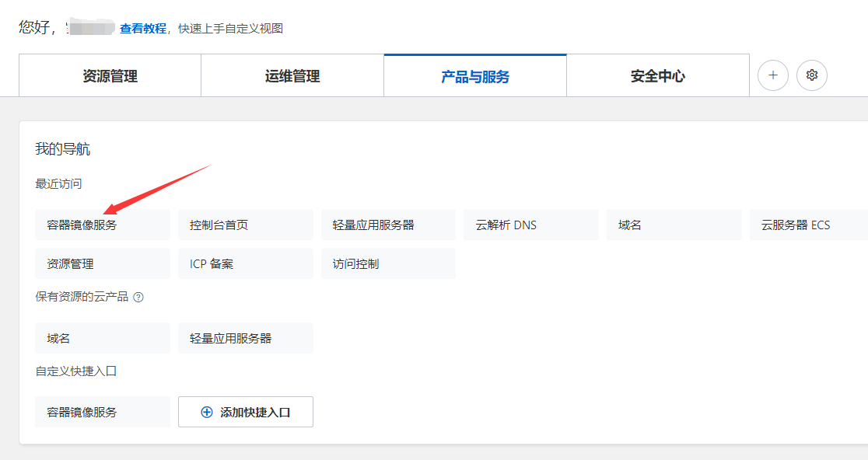
Task: Open 域名 under 最近访问
Action: pyautogui.click(x=674, y=225)
